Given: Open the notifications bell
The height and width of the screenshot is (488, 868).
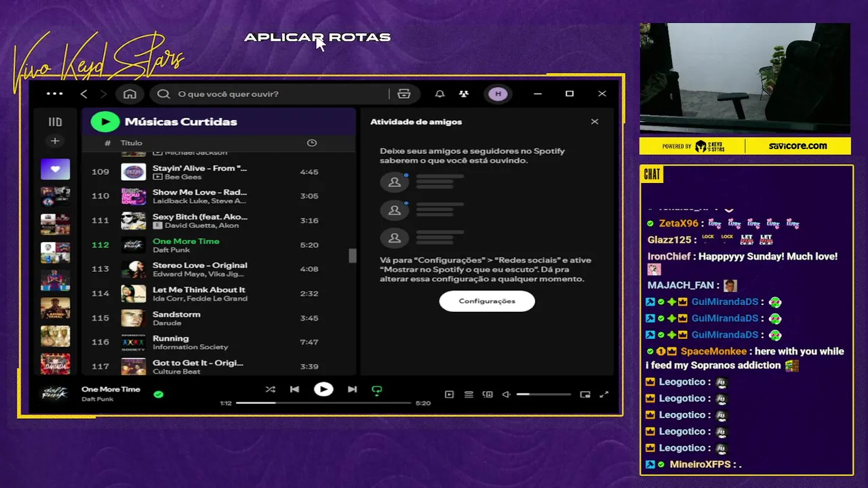Looking at the screenshot, I should (440, 94).
